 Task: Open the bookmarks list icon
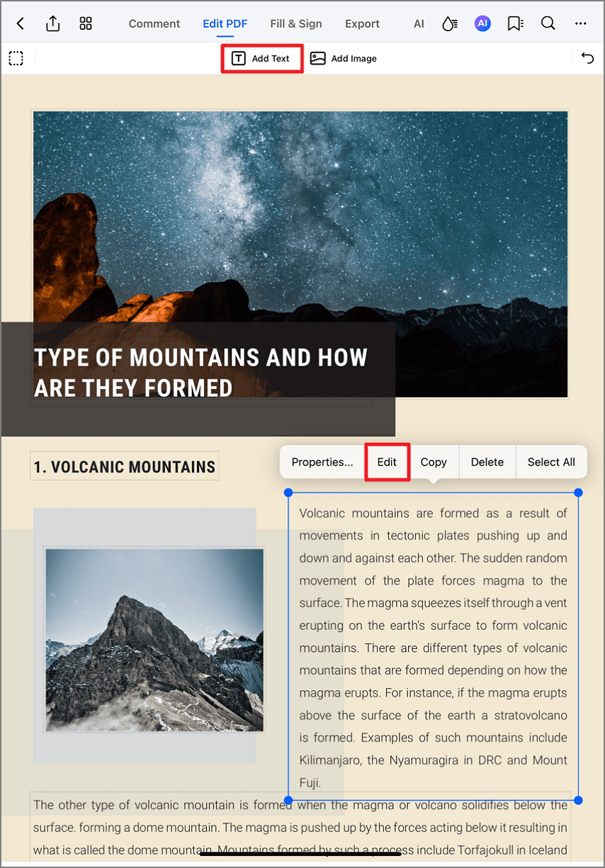click(x=515, y=23)
